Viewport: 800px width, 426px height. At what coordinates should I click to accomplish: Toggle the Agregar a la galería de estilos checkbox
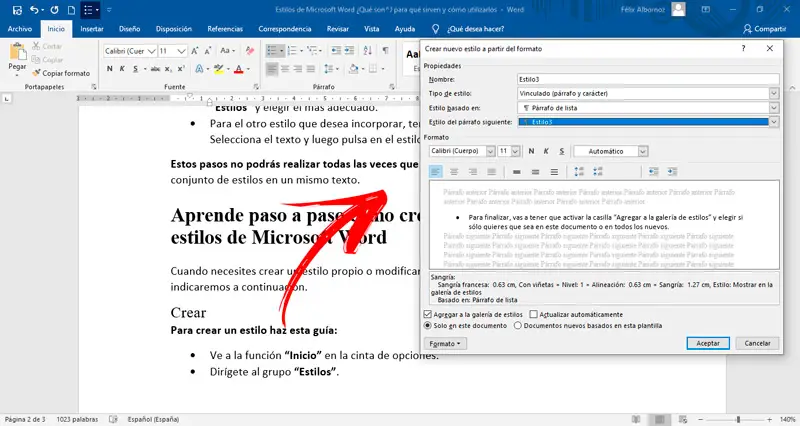click(429, 314)
